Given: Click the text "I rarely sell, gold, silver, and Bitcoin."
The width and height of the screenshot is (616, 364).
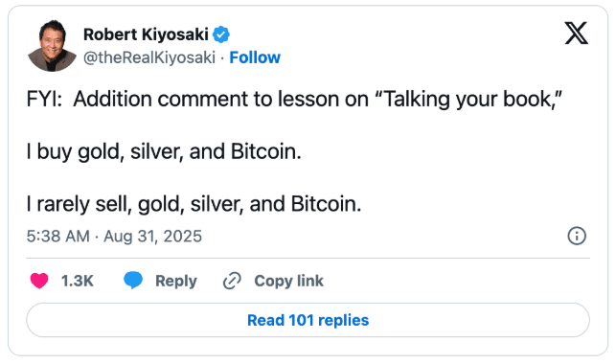Looking at the screenshot, I should 194,204.
